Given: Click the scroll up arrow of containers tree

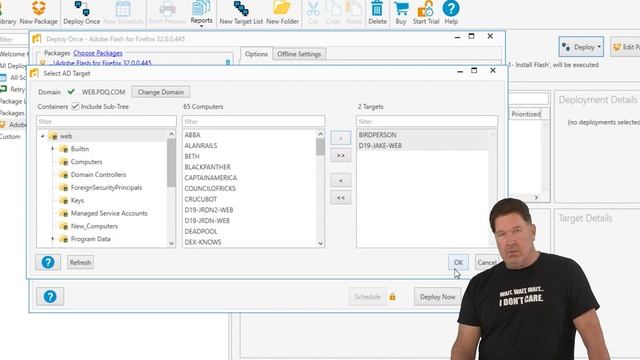Looking at the screenshot, I should [171, 134].
